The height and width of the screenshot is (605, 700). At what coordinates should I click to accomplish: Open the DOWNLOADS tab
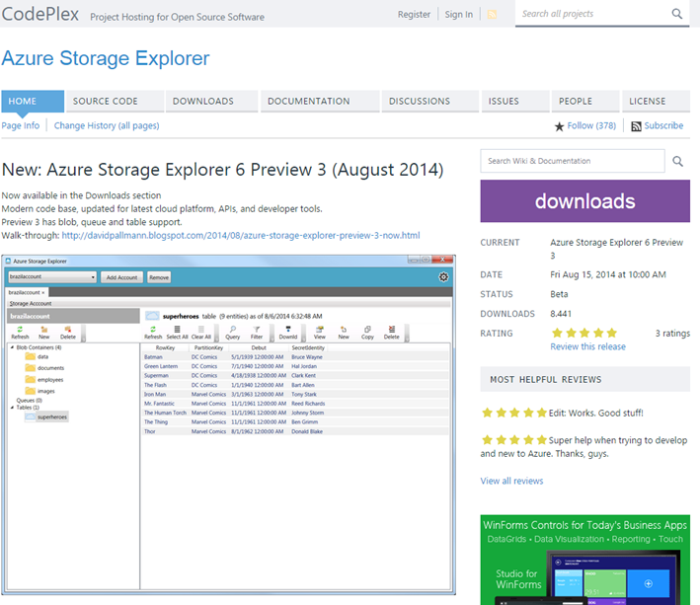coord(211,102)
